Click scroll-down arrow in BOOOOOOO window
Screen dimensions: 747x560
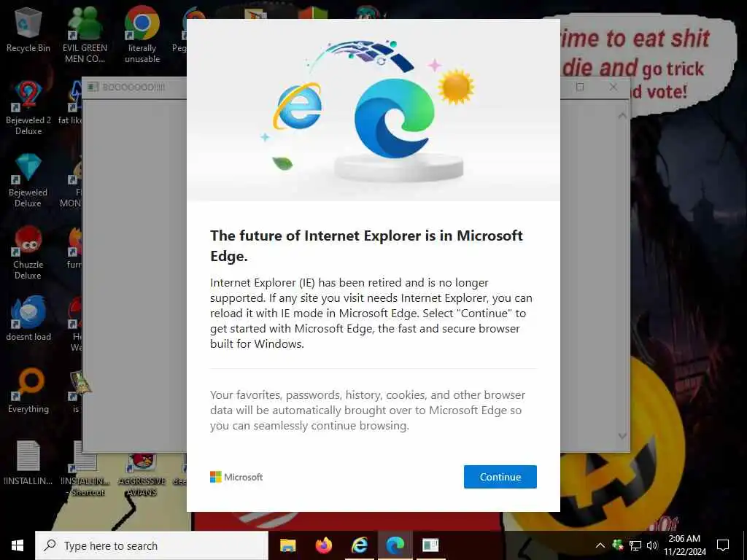(622, 436)
